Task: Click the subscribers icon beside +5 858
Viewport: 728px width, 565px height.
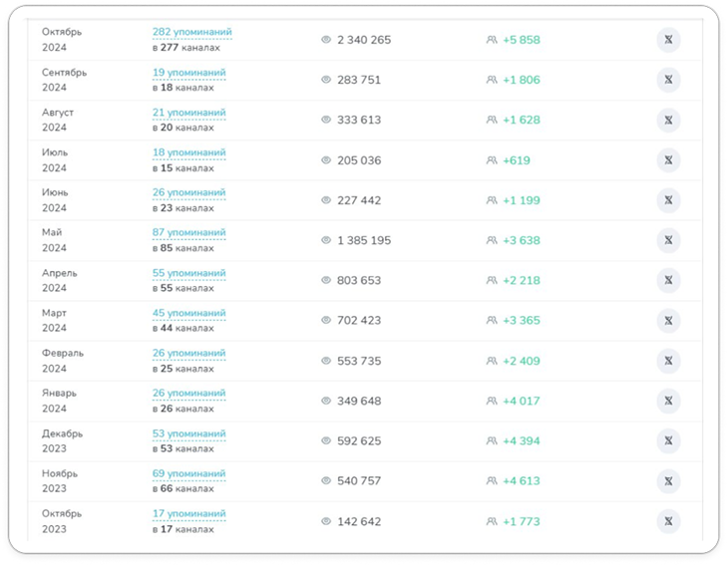Action: coord(492,40)
